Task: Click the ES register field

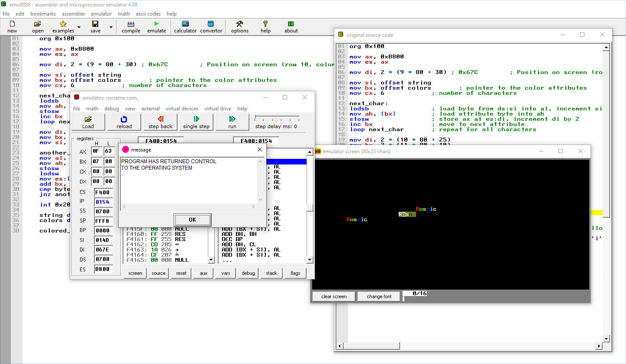Action: coord(103,269)
